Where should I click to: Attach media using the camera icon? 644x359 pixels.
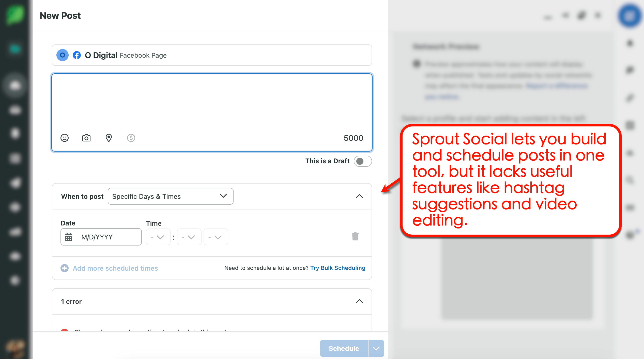[86, 138]
